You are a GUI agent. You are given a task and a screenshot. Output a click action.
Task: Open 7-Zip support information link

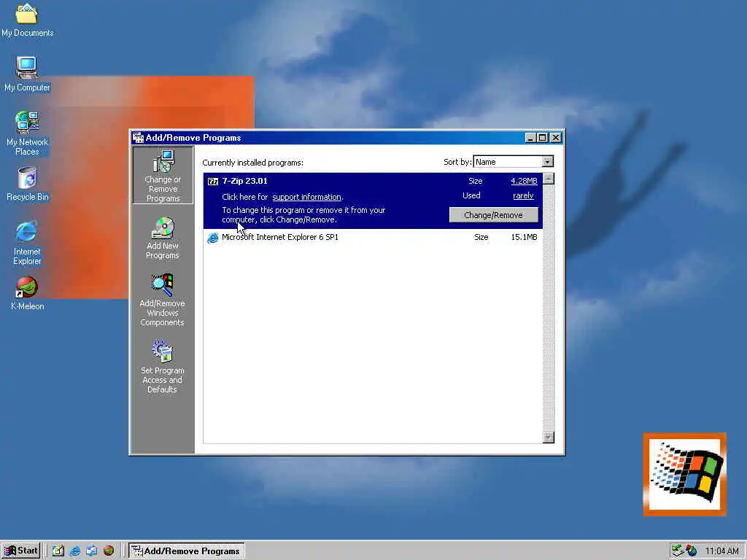click(x=307, y=197)
